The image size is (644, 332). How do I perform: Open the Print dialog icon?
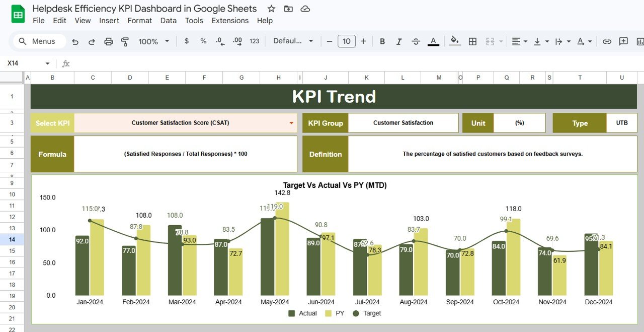(x=109, y=41)
